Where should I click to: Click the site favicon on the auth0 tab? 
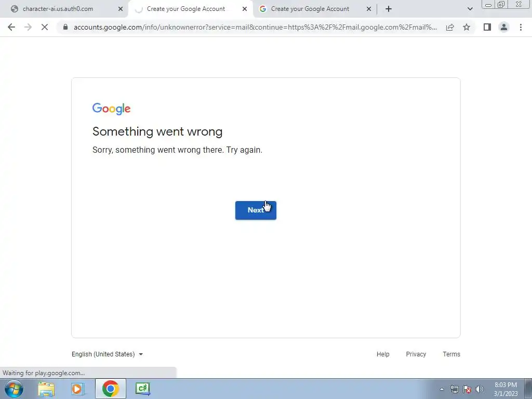click(x=14, y=9)
